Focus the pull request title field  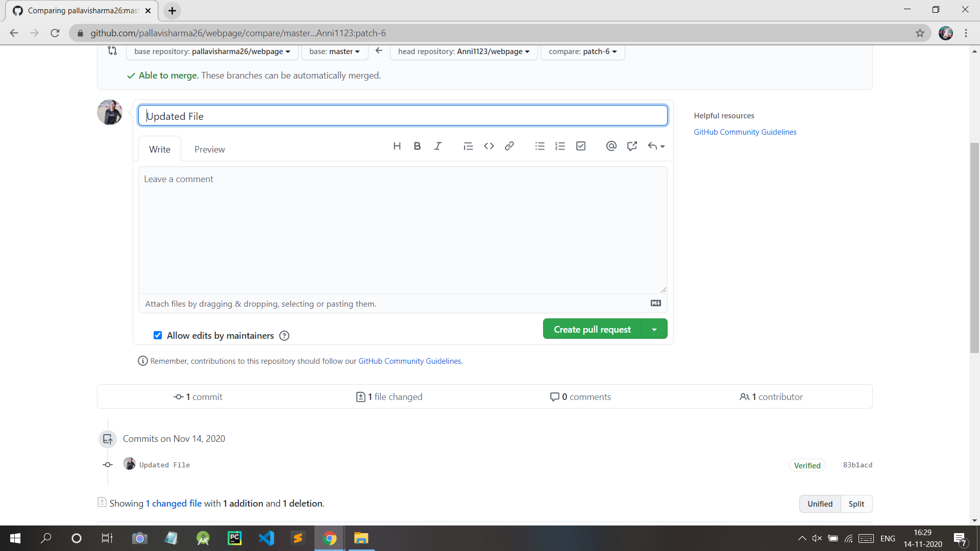tap(403, 116)
